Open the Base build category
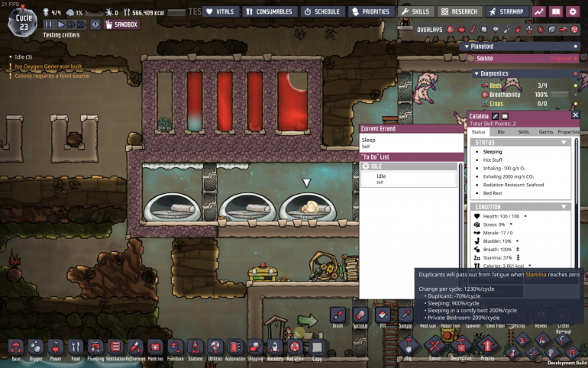 point(16,347)
